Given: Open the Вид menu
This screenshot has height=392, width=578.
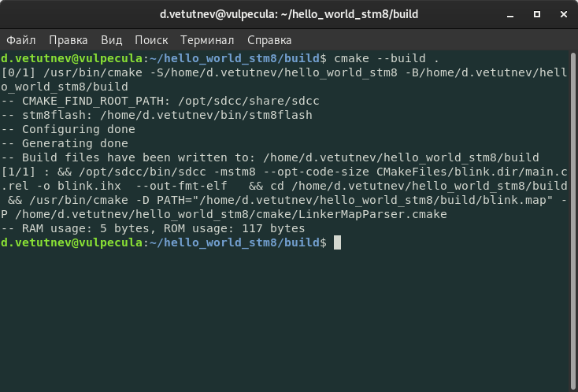Looking at the screenshot, I should [111, 40].
